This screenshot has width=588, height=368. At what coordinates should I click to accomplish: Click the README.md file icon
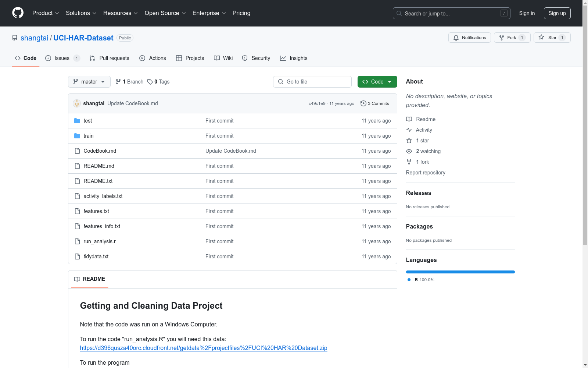click(x=77, y=166)
